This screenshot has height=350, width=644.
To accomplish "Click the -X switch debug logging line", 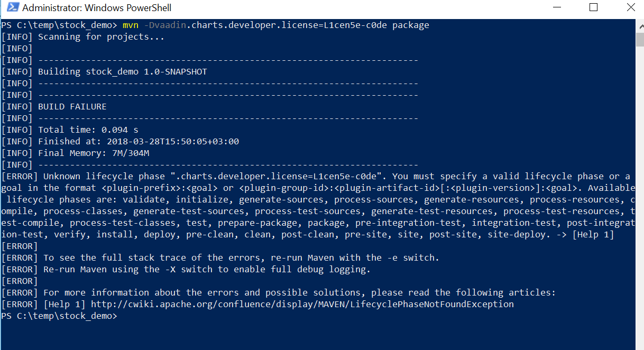I will coord(186,270).
